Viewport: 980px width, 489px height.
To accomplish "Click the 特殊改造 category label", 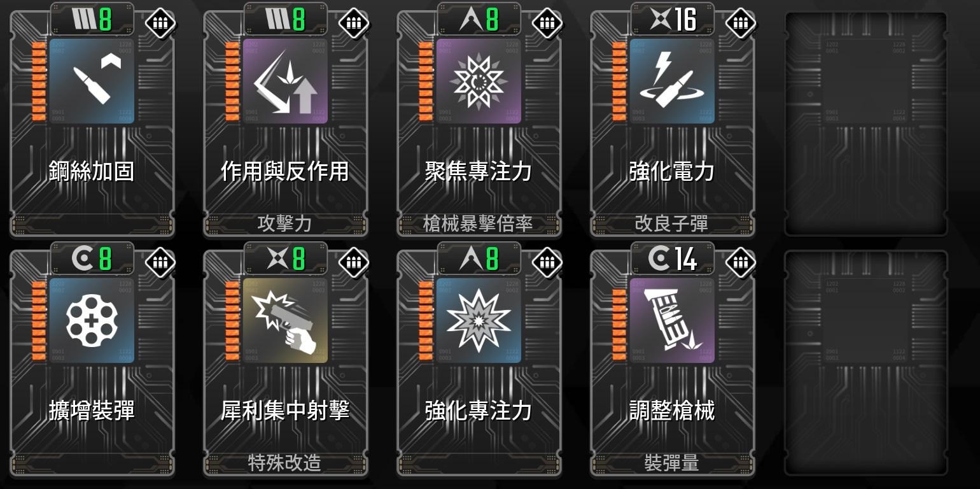I will [285, 463].
